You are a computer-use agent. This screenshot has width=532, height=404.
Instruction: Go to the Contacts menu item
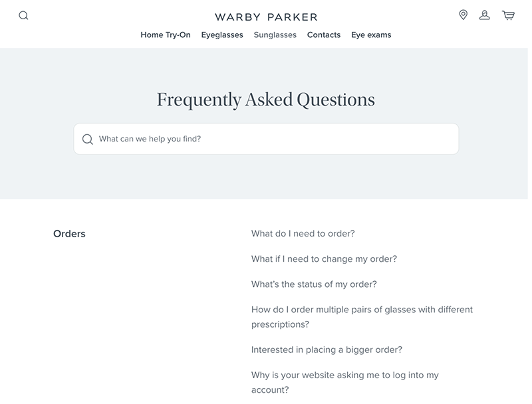[x=324, y=35]
